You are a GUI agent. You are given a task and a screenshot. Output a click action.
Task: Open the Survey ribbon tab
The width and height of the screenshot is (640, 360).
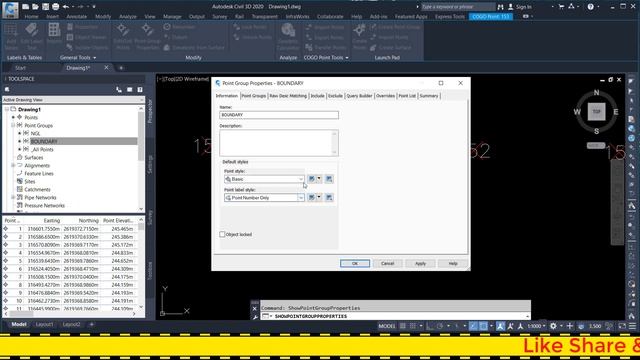pyautogui.click(x=220, y=17)
